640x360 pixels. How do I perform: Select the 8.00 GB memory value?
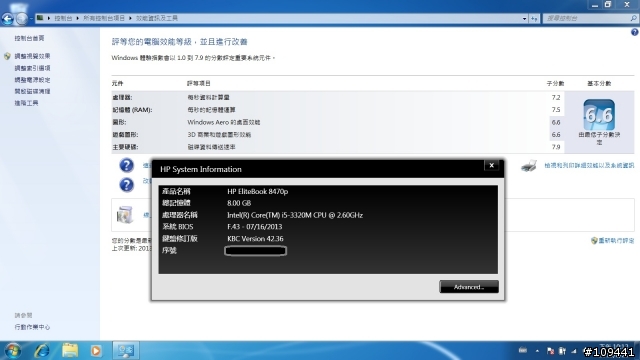pyautogui.click(x=239, y=203)
